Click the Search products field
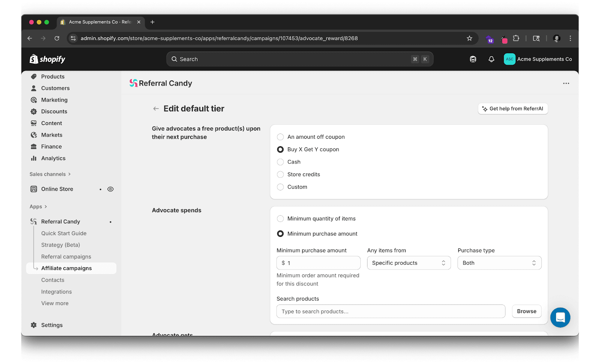The width and height of the screenshot is (600, 364). (x=391, y=311)
